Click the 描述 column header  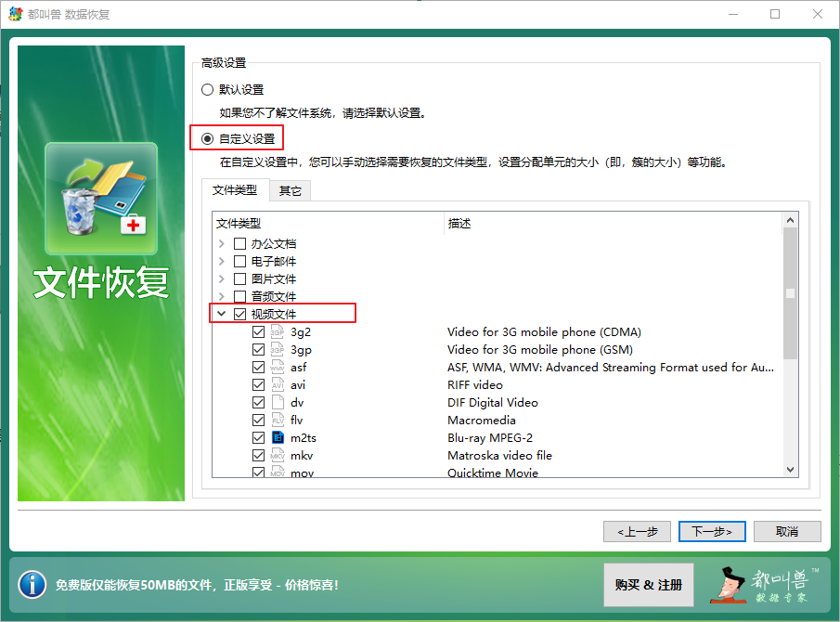click(614, 224)
